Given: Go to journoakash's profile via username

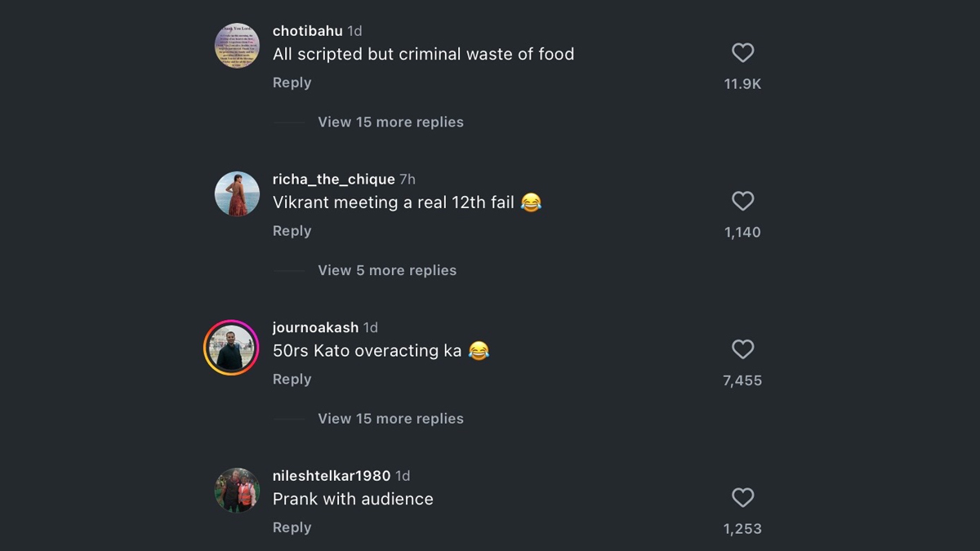Looking at the screenshot, I should click(x=315, y=327).
